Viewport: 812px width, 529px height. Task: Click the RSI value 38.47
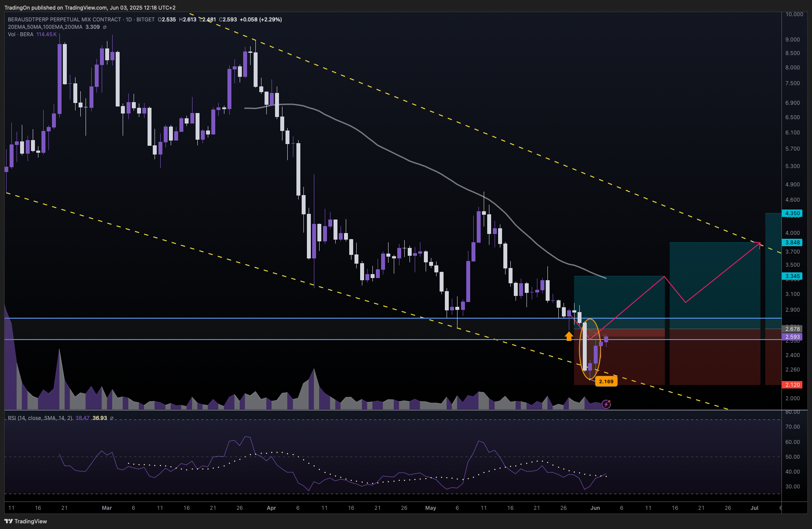pyautogui.click(x=83, y=418)
